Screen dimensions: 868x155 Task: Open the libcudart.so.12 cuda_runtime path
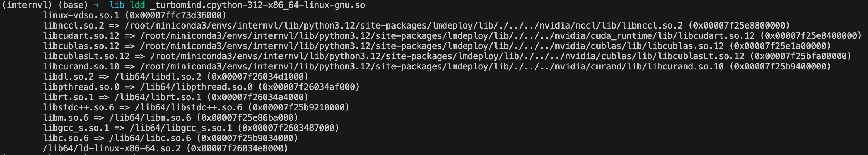447,36
